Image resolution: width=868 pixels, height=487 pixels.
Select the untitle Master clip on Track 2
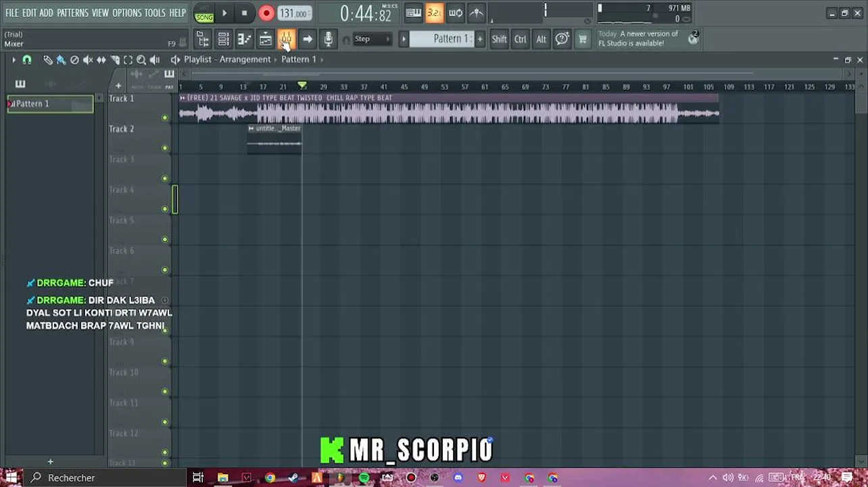pos(274,139)
